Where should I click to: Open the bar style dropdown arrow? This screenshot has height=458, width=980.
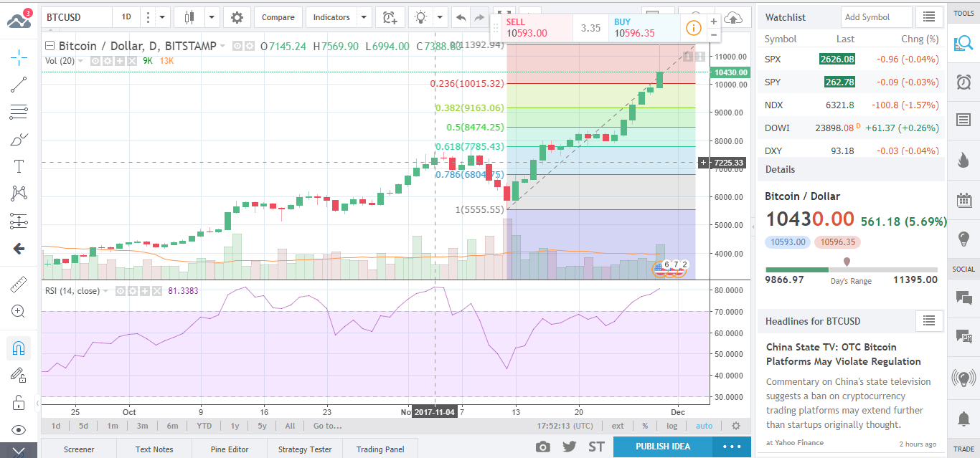pos(212,17)
